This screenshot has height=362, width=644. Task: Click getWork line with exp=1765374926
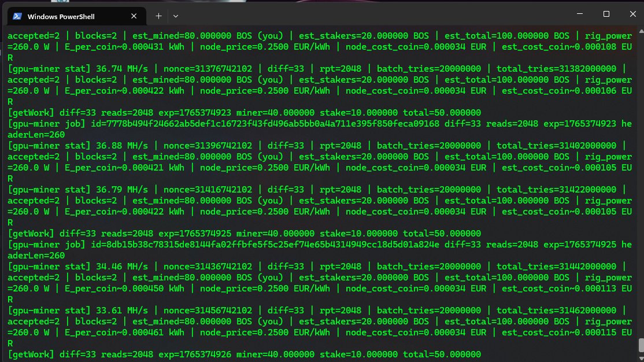coord(245,354)
